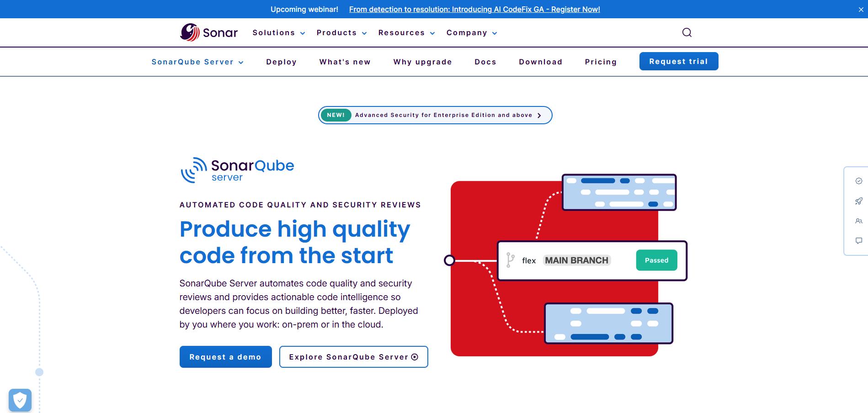The image size is (868, 413).
Task: Click the green Passed status badge
Action: [657, 260]
